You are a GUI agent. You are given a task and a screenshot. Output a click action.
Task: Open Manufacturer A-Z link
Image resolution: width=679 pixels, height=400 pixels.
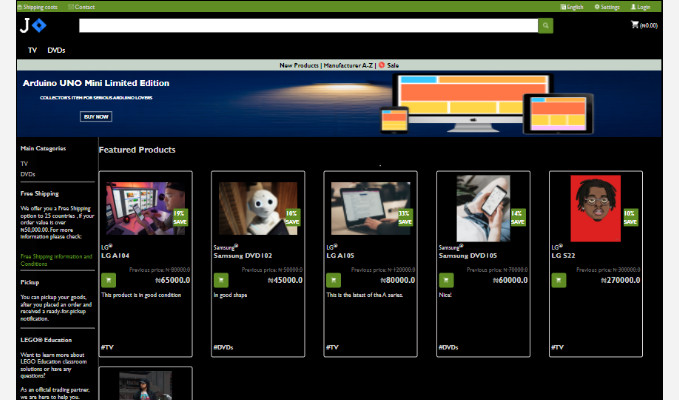pyautogui.click(x=348, y=65)
